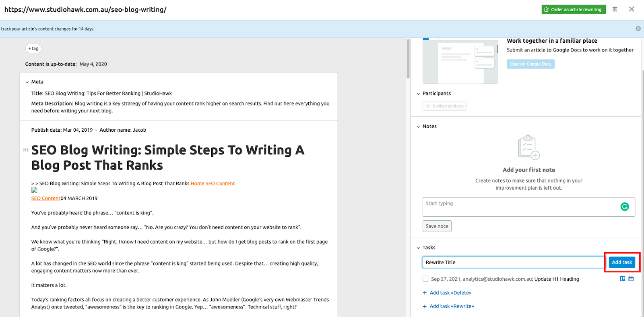
Task: Open SEO Content link beside 04 MARCH 2019
Action: point(46,199)
